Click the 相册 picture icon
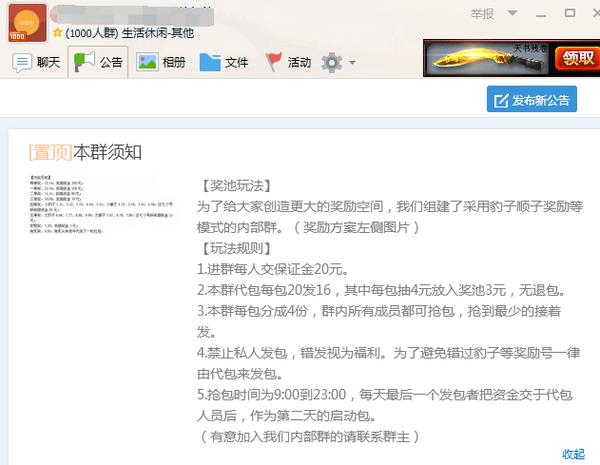 coord(147,62)
